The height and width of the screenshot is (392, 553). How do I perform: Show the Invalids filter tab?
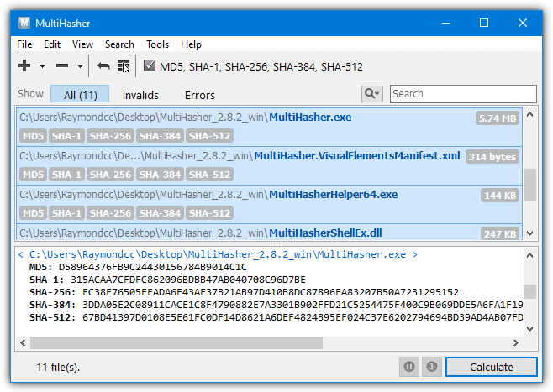(x=140, y=95)
